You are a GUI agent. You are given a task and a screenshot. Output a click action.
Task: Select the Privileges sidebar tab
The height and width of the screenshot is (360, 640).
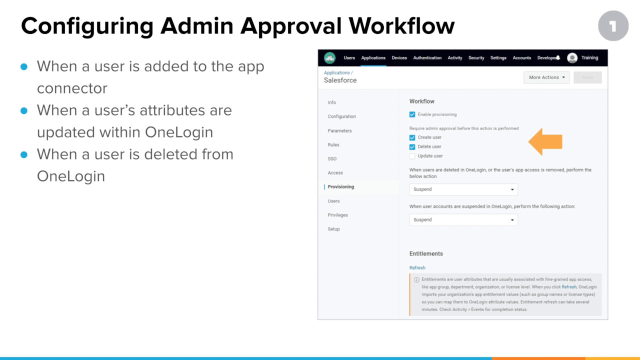[x=338, y=215]
